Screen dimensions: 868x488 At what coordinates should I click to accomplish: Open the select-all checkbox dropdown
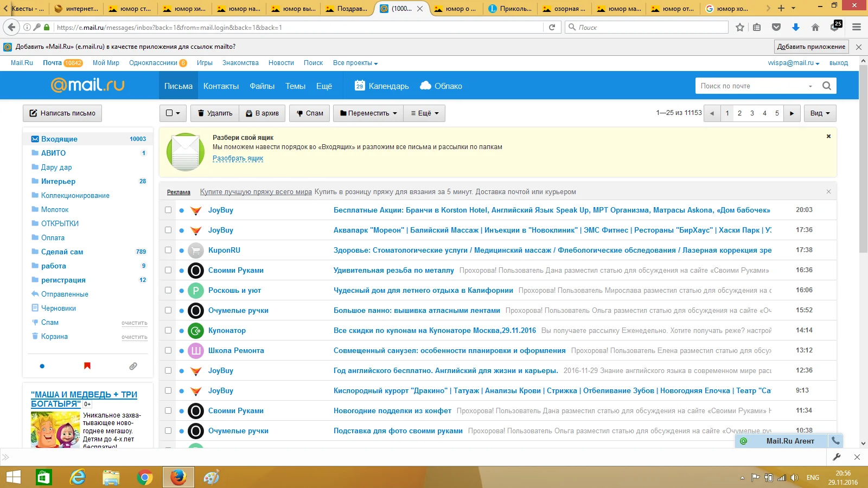tap(173, 113)
